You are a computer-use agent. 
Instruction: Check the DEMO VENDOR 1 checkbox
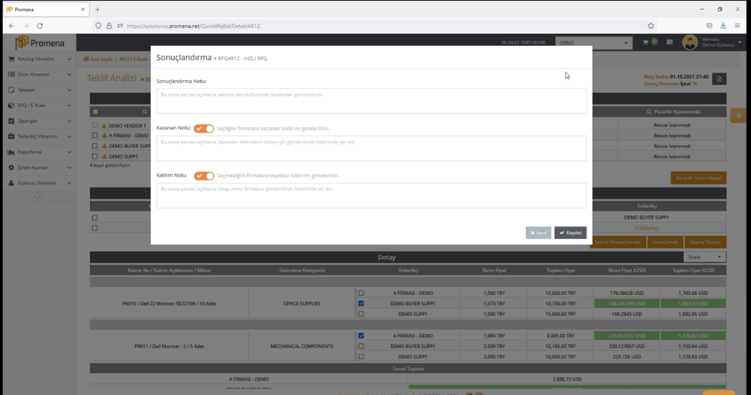[x=95, y=125]
